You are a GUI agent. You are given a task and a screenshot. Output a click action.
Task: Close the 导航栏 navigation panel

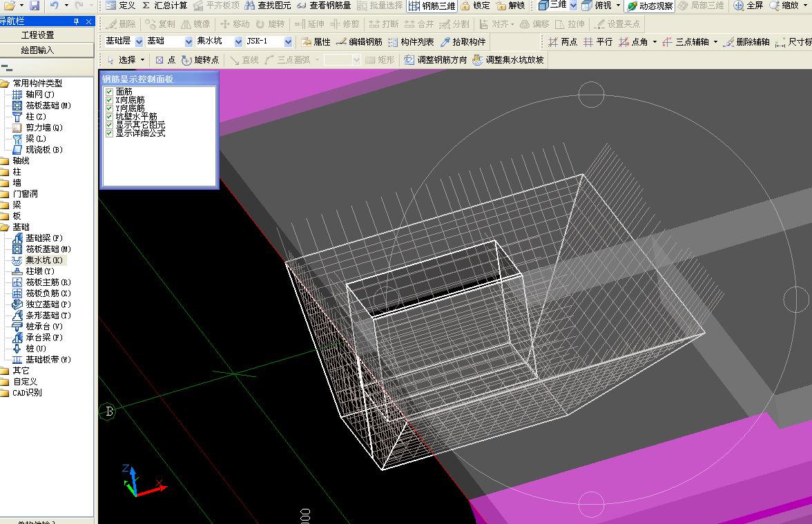[x=88, y=21]
